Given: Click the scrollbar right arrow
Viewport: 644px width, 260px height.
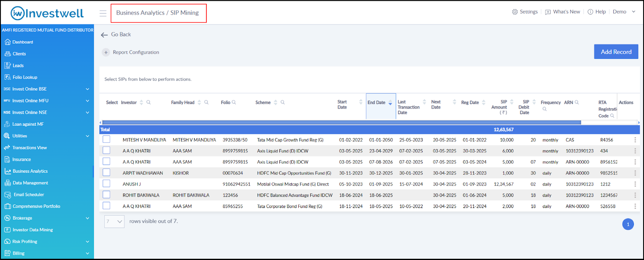Looking at the screenshot, I should (x=638, y=122).
